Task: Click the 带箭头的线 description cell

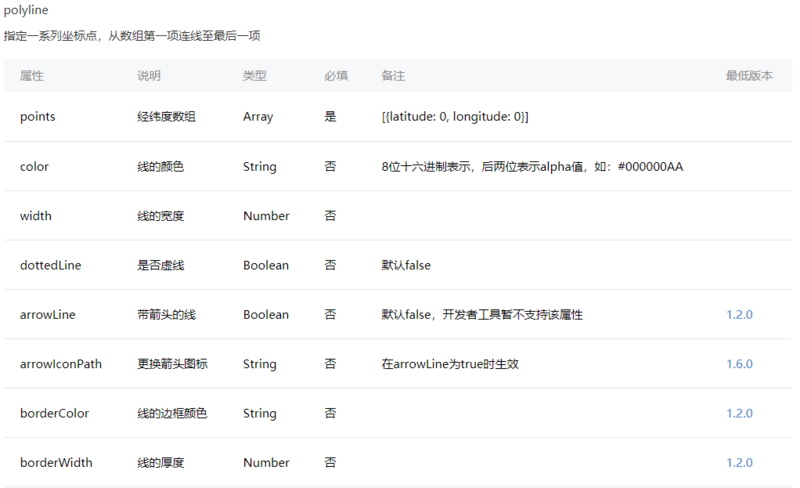Action: pyautogui.click(x=166, y=314)
